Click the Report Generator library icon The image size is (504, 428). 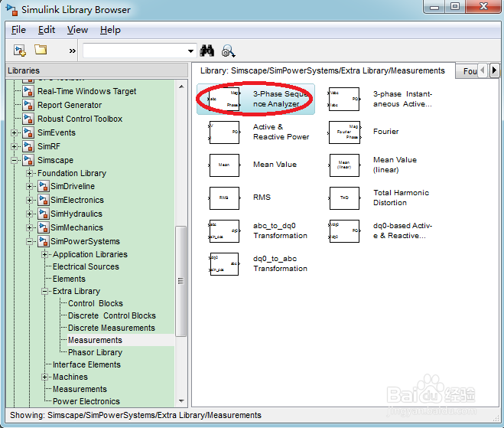(28, 105)
